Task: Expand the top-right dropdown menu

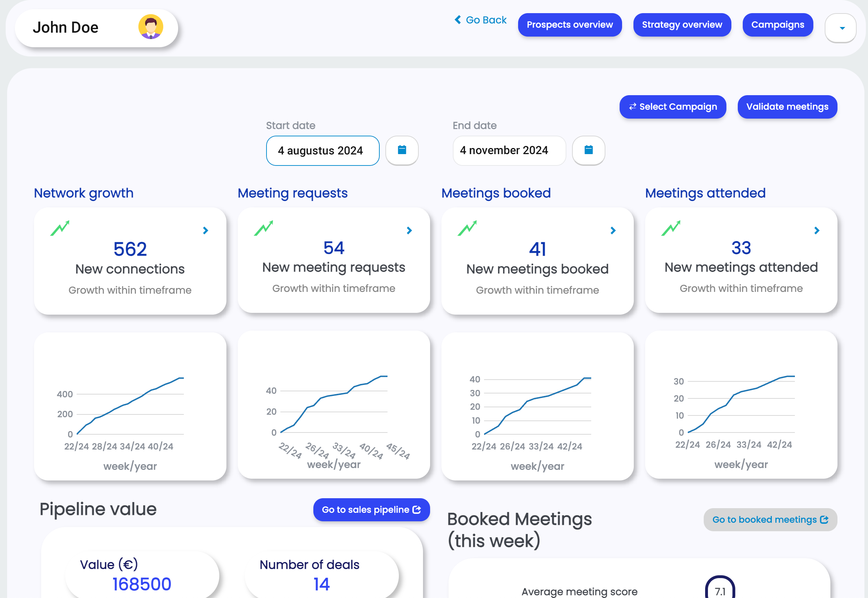Action: [840, 28]
